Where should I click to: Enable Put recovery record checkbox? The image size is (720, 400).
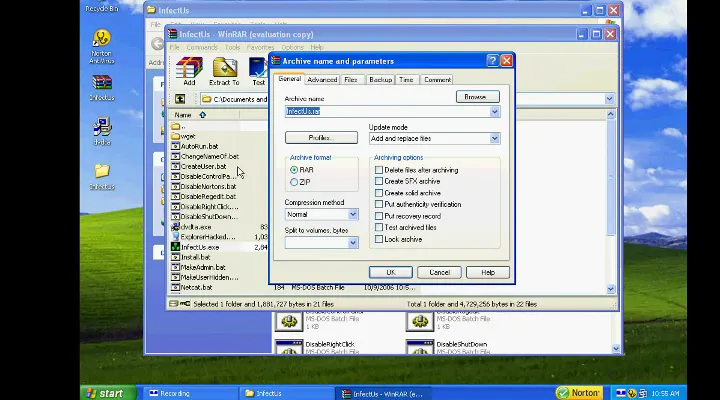379,216
